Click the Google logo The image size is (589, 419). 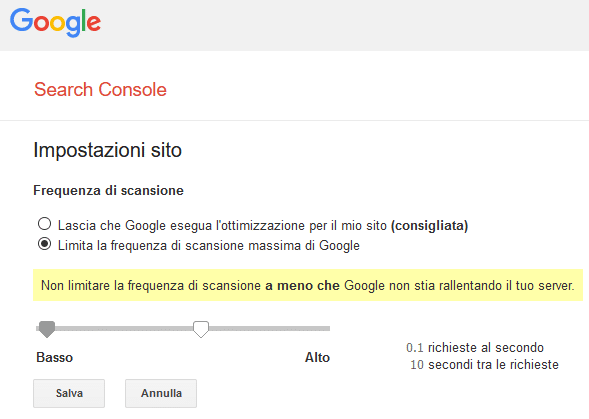(x=55, y=22)
